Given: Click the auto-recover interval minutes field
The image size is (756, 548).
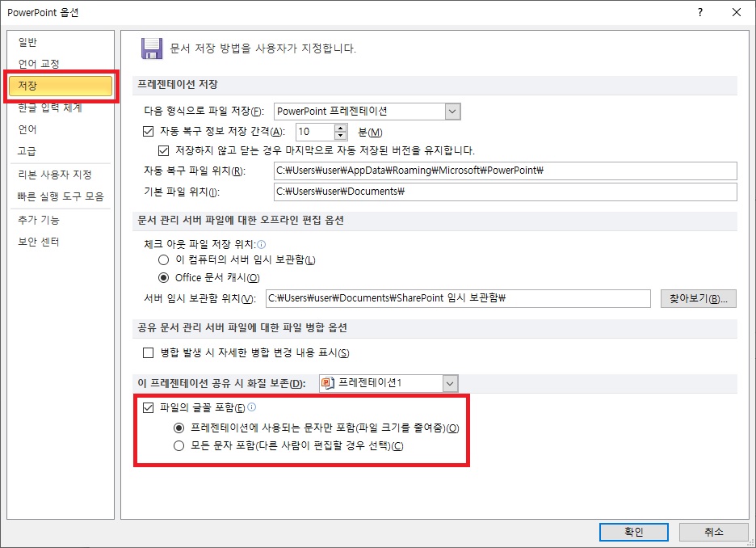Looking at the screenshot, I should (315, 132).
